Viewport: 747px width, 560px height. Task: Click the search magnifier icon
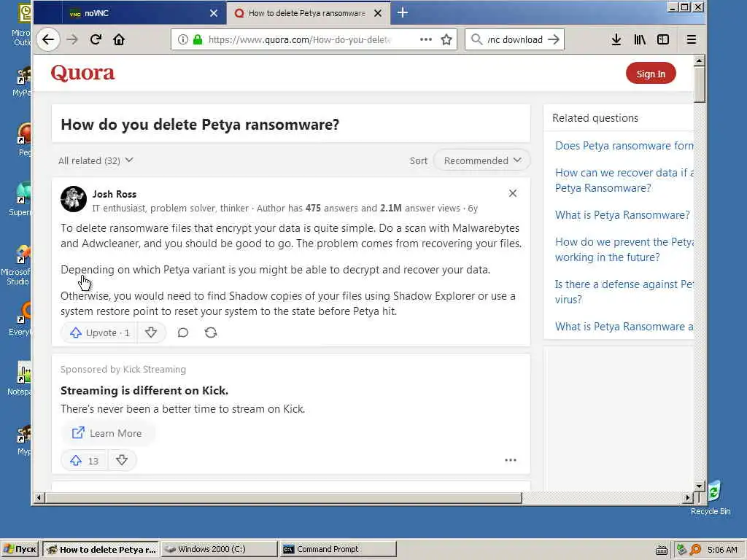pyautogui.click(x=476, y=39)
